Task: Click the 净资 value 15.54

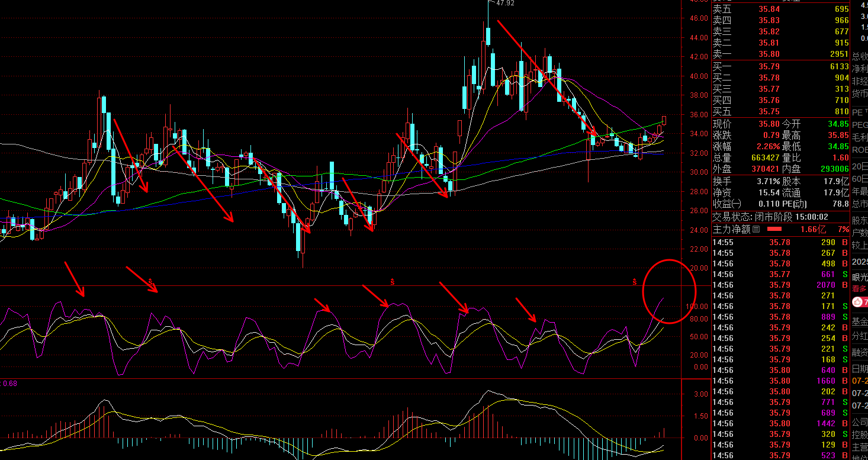Action: (769, 192)
